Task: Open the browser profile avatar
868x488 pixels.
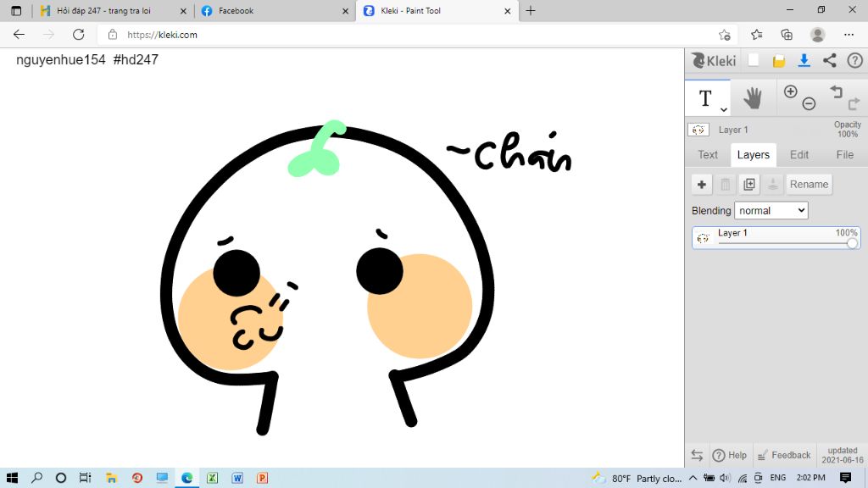Action: (x=818, y=34)
